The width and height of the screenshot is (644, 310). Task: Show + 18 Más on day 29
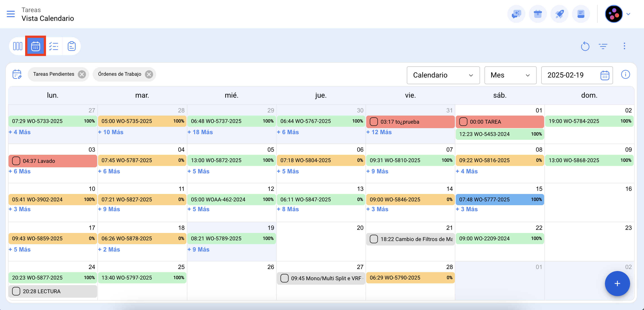200,132
